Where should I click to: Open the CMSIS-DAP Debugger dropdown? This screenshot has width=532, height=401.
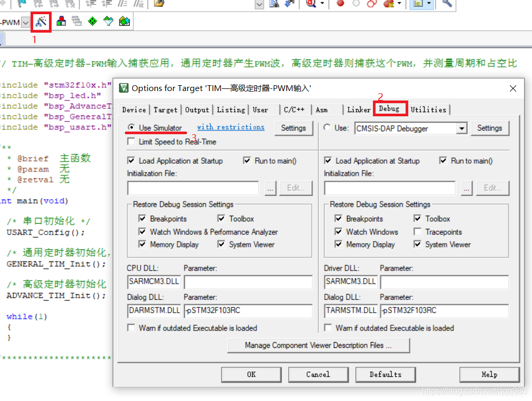tap(461, 129)
